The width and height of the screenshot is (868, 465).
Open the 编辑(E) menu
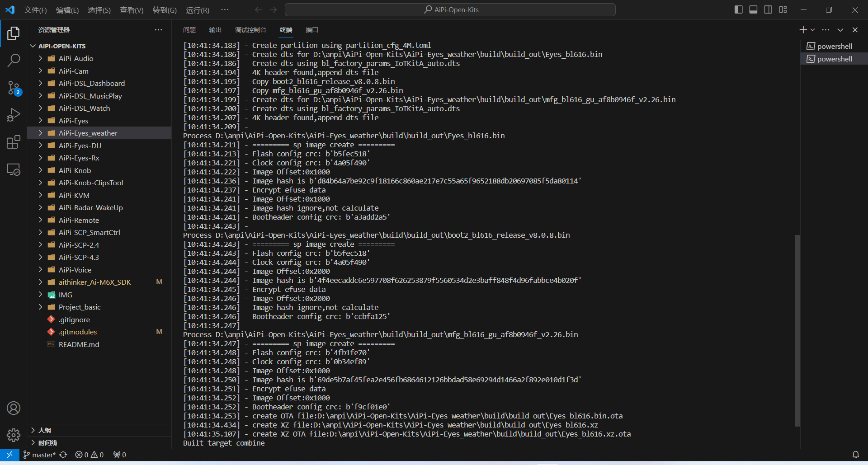[x=67, y=10]
